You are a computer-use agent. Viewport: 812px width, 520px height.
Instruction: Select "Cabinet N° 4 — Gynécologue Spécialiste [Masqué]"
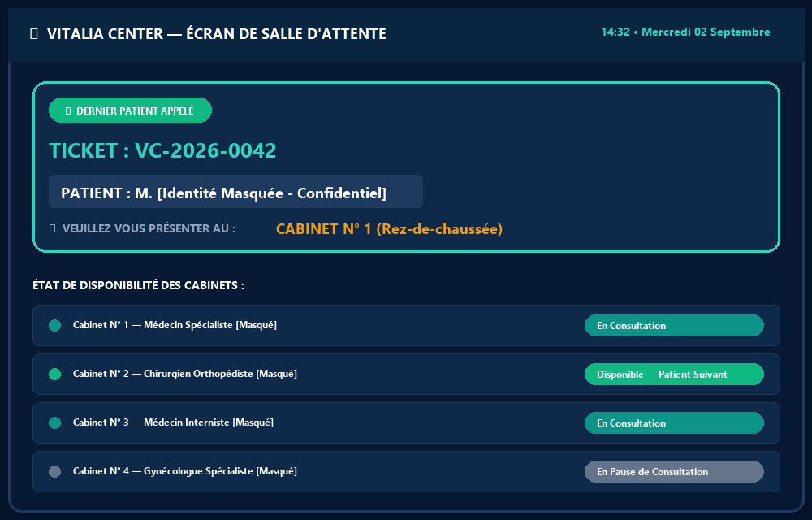[x=185, y=470]
